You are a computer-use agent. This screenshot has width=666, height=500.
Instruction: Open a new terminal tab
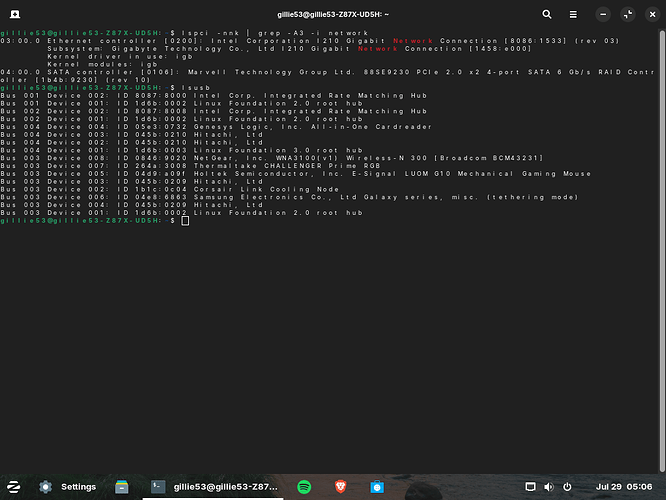[15, 14]
